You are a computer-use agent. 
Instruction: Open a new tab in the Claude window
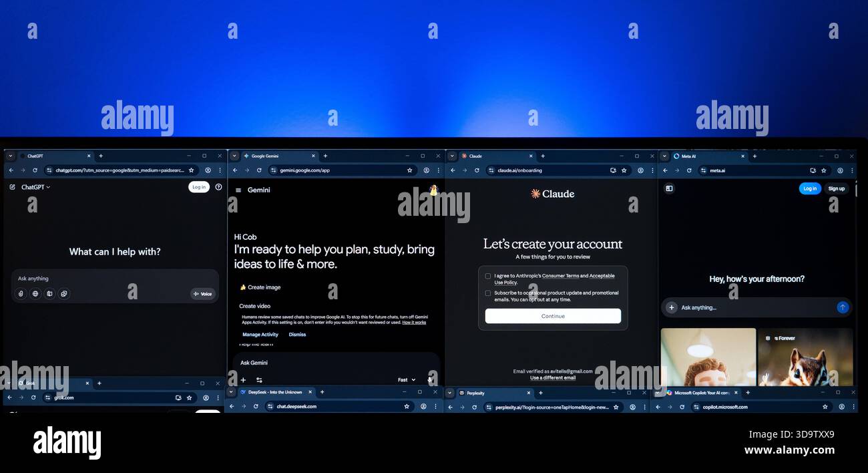542,156
